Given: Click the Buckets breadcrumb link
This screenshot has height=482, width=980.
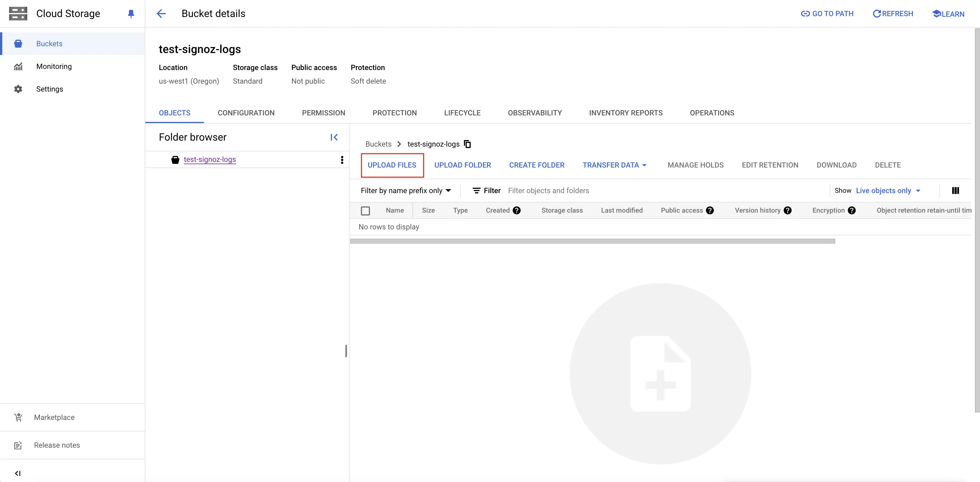Looking at the screenshot, I should 378,144.
